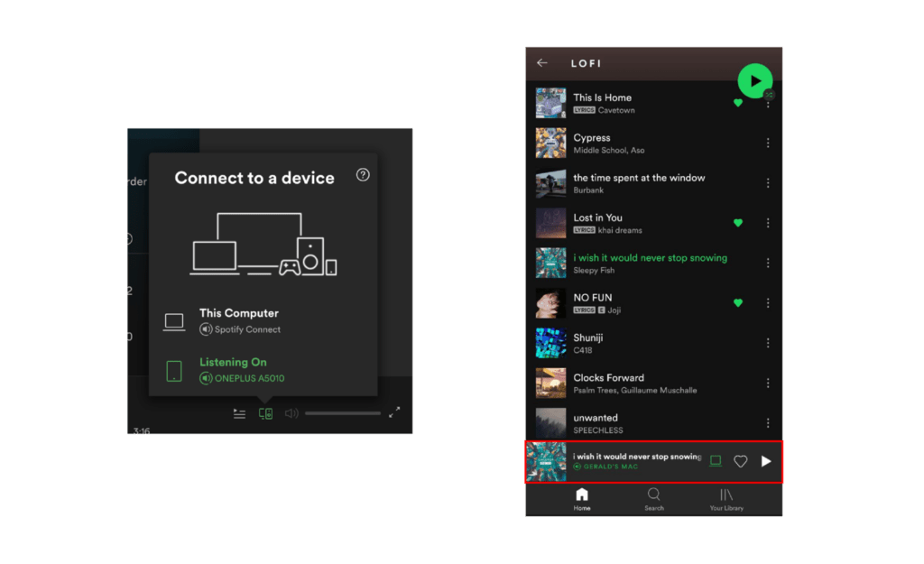
Task: Switch to the Search tab
Action: click(x=654, y=499)
